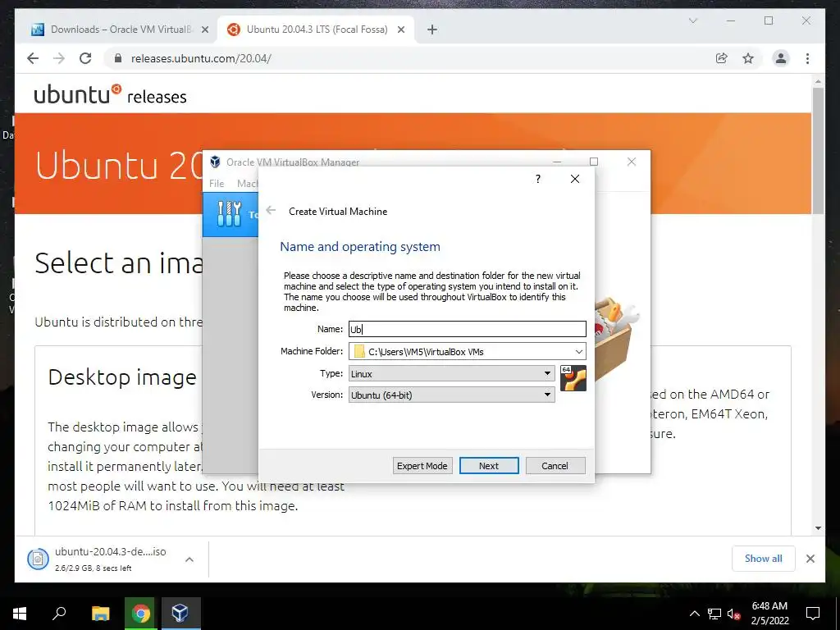Open the Windows notification center
Screen dimensions: 840x630
pos(813,614)
